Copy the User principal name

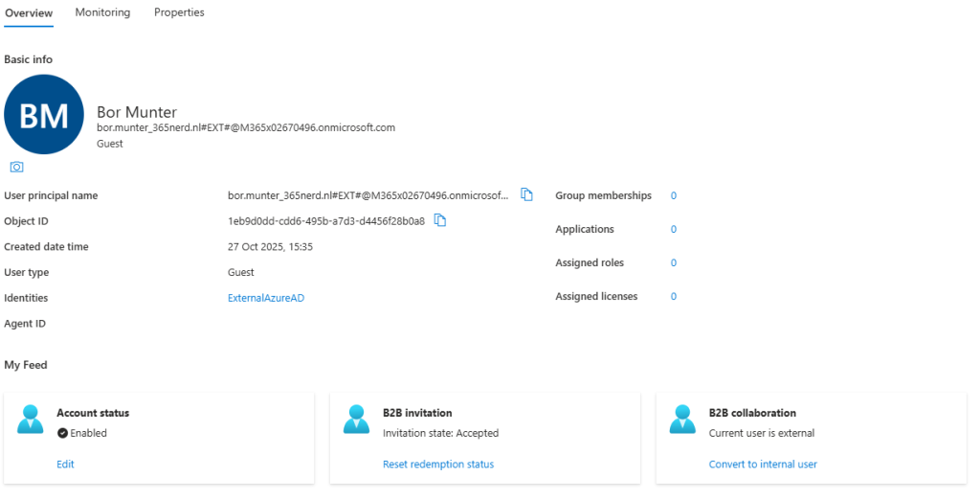[526, 194]
